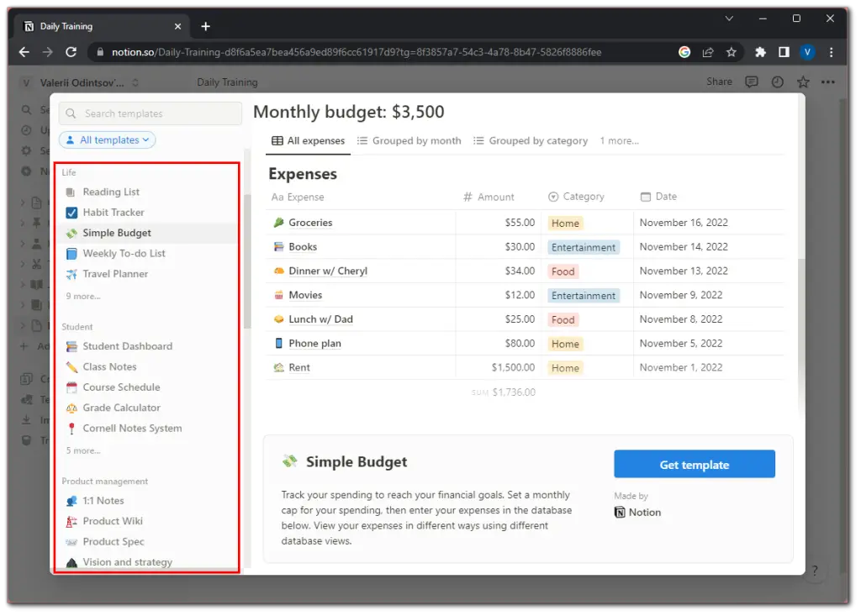Screen dimensions: 861x616
Task: Click the Share button in the top bar
Action: pos(719,82)
